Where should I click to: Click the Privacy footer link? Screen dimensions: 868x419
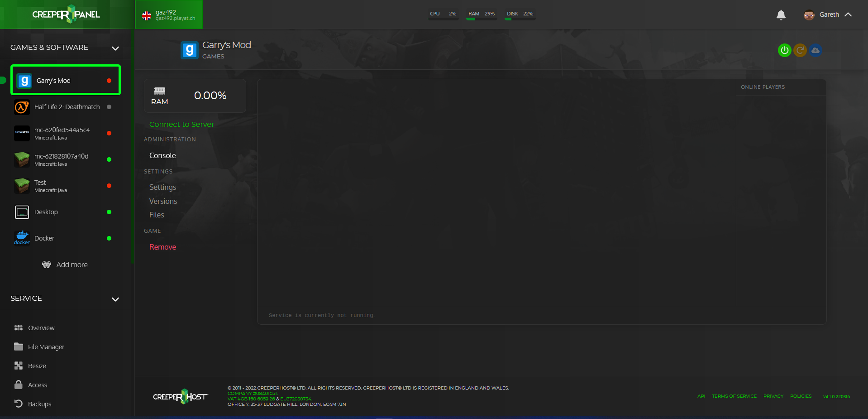pyautogui.click(x=773, y=396)
